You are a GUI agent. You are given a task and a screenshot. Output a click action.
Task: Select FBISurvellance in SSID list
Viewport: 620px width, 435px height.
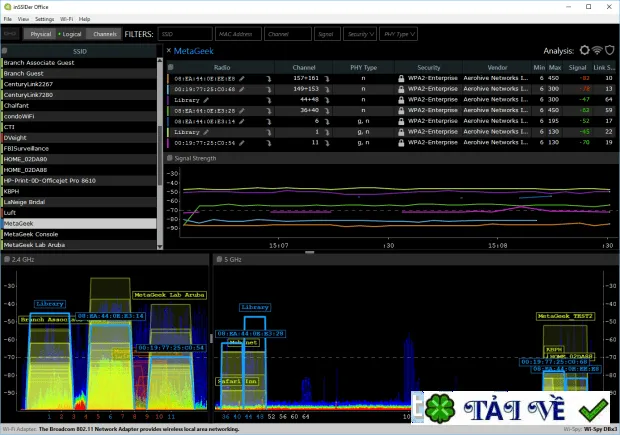pos(79,148)
